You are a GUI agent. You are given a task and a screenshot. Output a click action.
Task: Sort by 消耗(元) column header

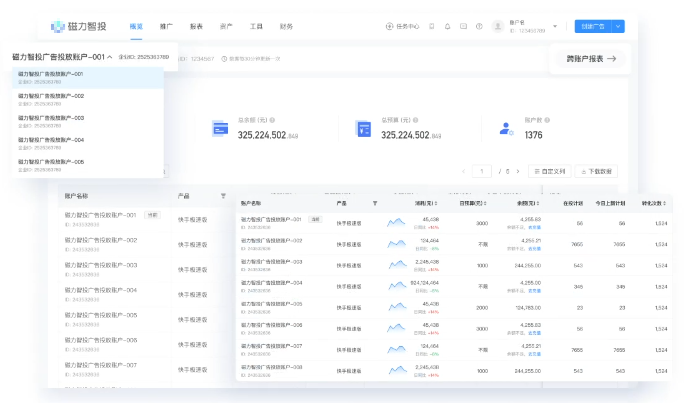[427, 203]
